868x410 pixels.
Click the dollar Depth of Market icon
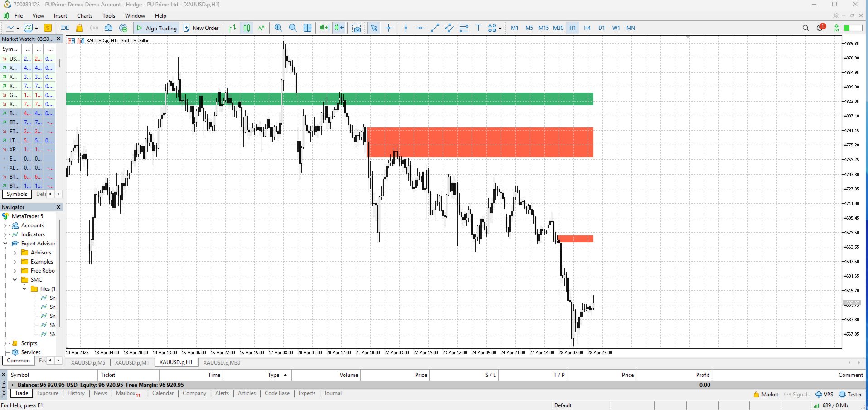[x=48, y=28]
